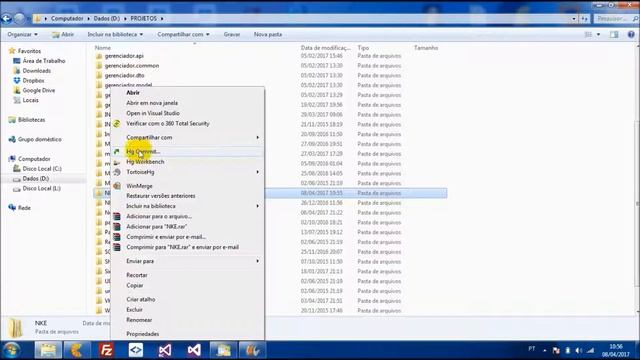The width and height of the screenshot is (640, 360).
Task: Click Nova pasta button
Action: coord(268,34)
